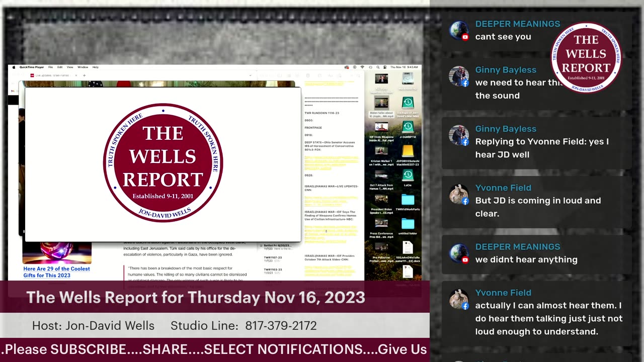Open the File menu
The width and height of the screenshot is (644, 362).
click(x=50, y=67)
